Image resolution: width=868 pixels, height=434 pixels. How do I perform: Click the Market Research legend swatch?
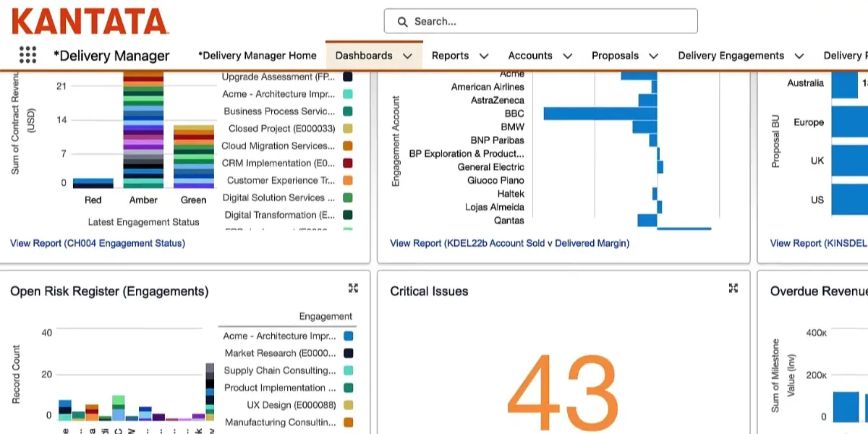tap(348, 354)
